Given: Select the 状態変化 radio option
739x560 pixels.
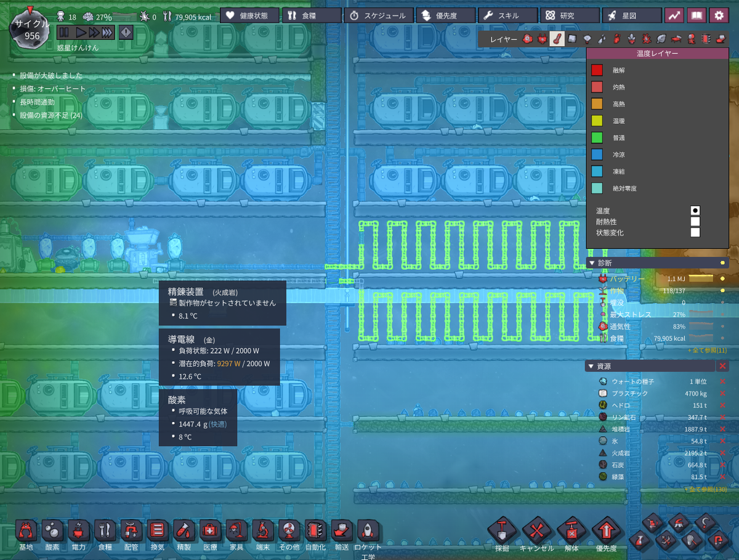Looking at the screenshot, I should 695,232.
